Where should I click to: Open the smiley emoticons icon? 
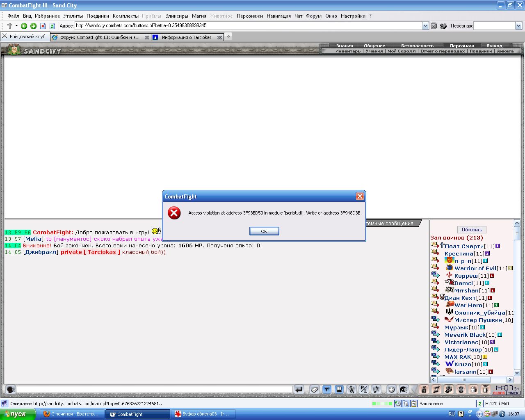tap(391, 389)
